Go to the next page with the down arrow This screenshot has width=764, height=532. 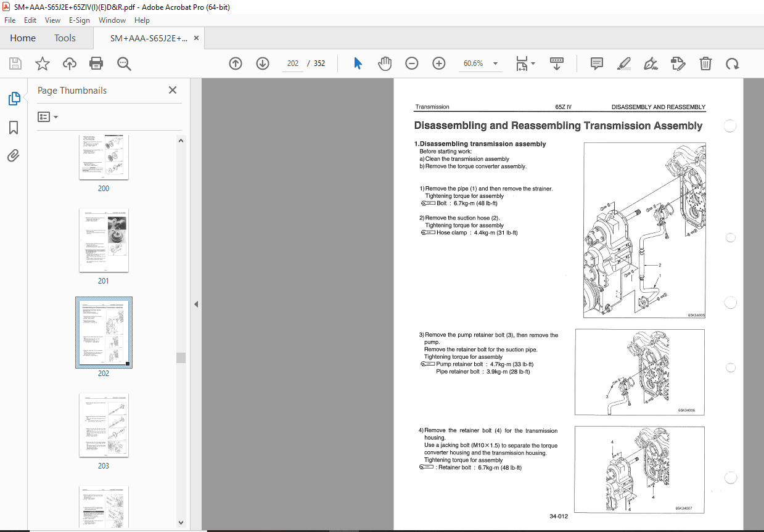coord(262,63)
